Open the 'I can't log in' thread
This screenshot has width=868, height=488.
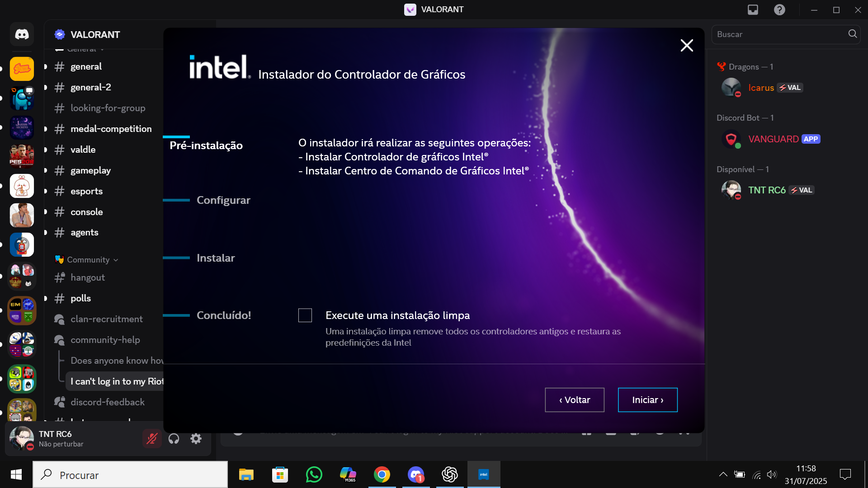(115, 381)
